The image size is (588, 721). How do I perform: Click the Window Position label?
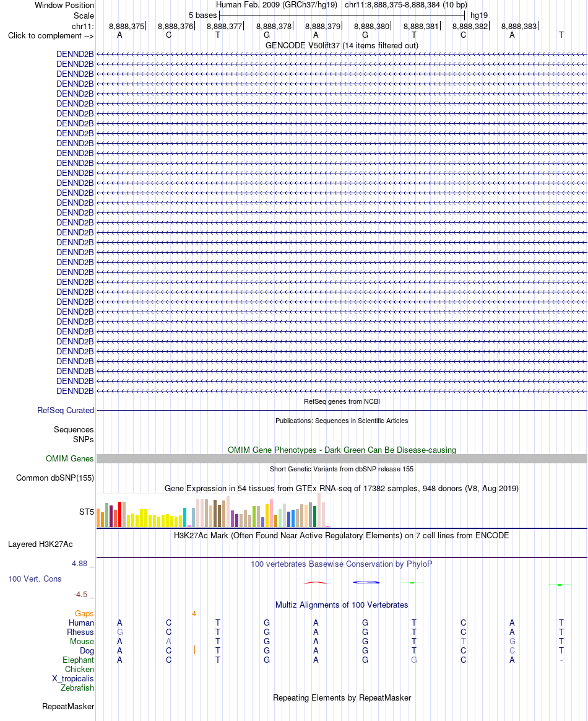coord(64,6)
